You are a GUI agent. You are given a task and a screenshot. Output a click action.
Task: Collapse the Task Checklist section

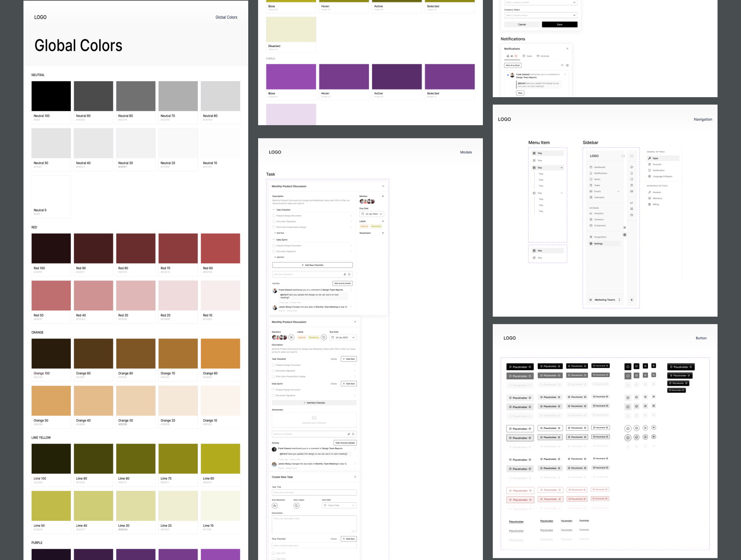pyautogui.click(x=273, y=210)
